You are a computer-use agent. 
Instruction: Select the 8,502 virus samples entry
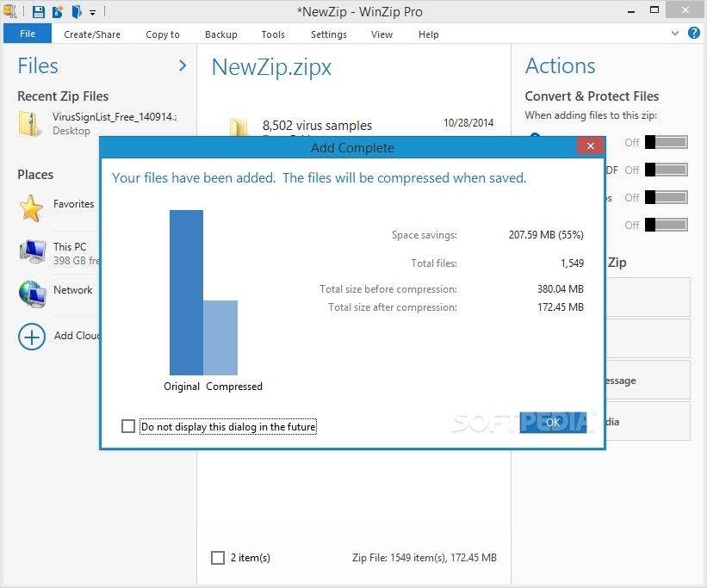pyautogui.click(x=317, y=126)
